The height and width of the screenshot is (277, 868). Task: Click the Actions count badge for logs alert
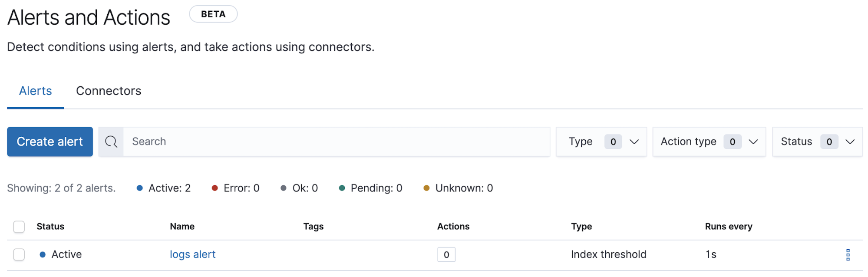(446, 254)
